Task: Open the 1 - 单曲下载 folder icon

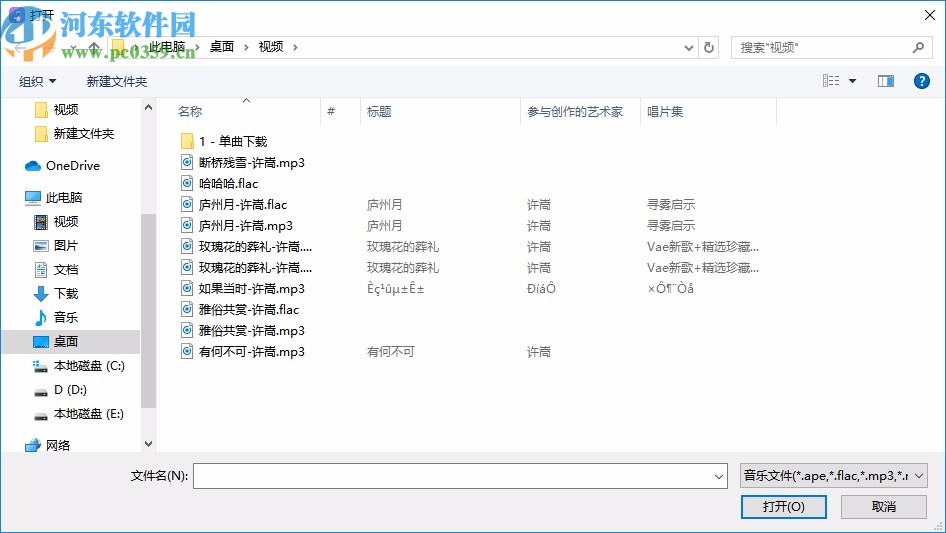Action: tap(187, 141)
